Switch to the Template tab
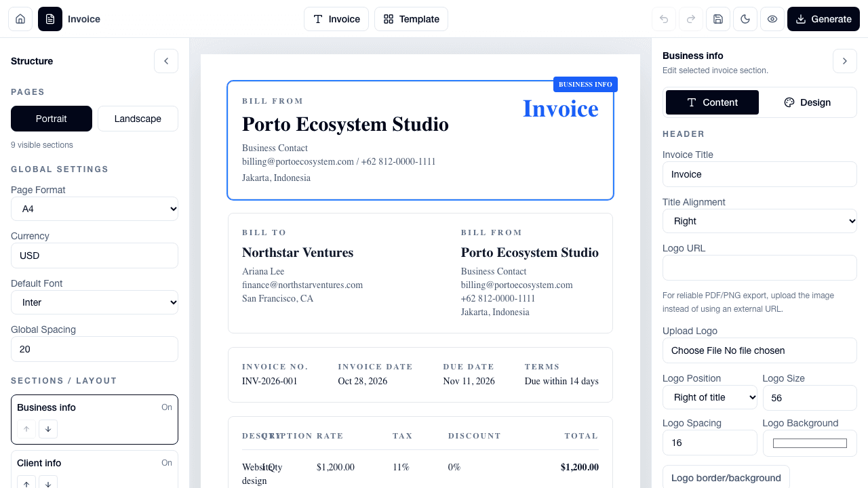Viewport: 868px width, 488px height. pos(411,19)
